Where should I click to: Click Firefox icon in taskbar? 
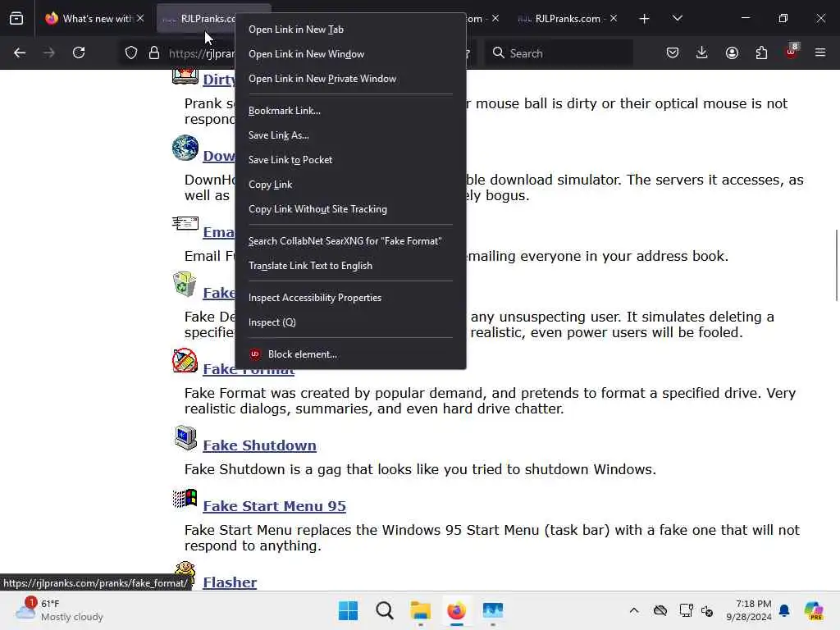pyautogui.click(x=456, y=610)
